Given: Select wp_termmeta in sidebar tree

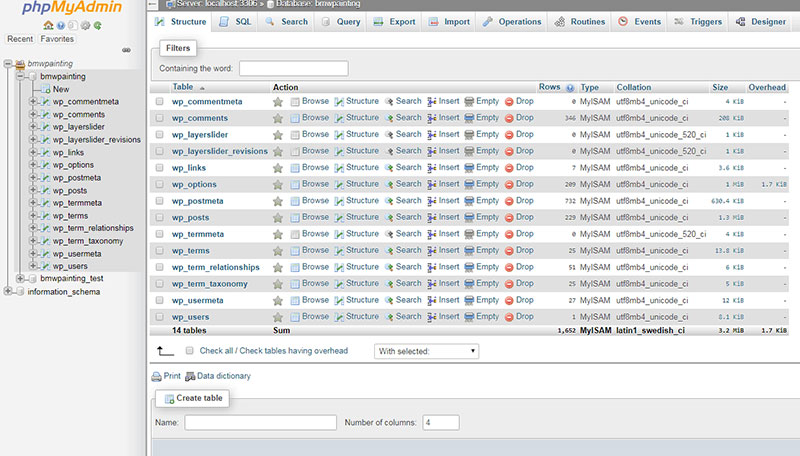Looking at the screenshot, I should click(x=77, y=203).
